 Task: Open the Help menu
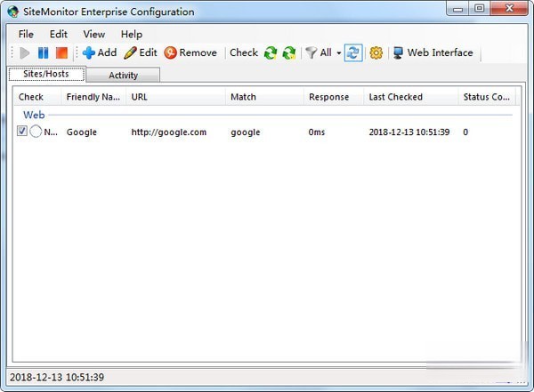click(x=132, y=34)
